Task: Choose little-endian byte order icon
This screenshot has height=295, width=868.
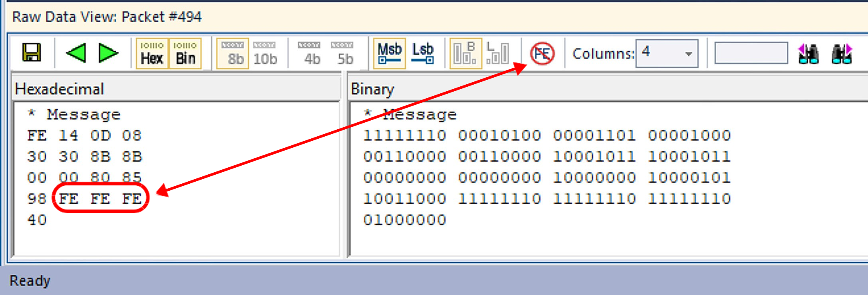Action: click(498, 54)
